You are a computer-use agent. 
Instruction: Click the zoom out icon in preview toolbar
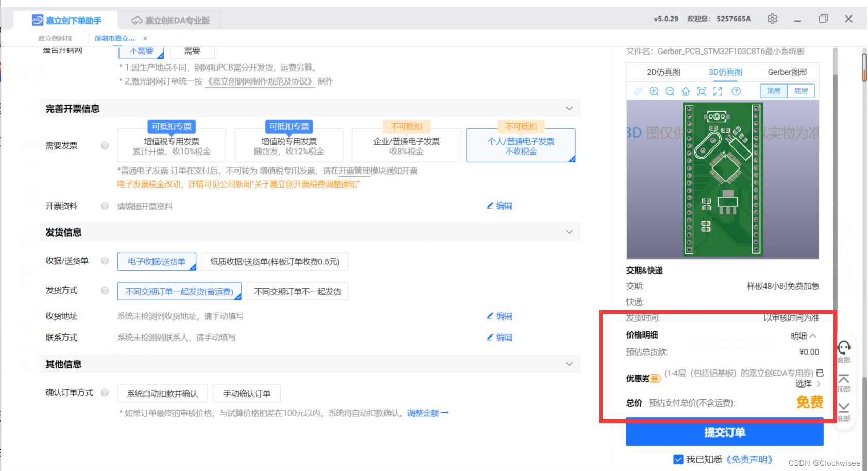tap(670, 91)
